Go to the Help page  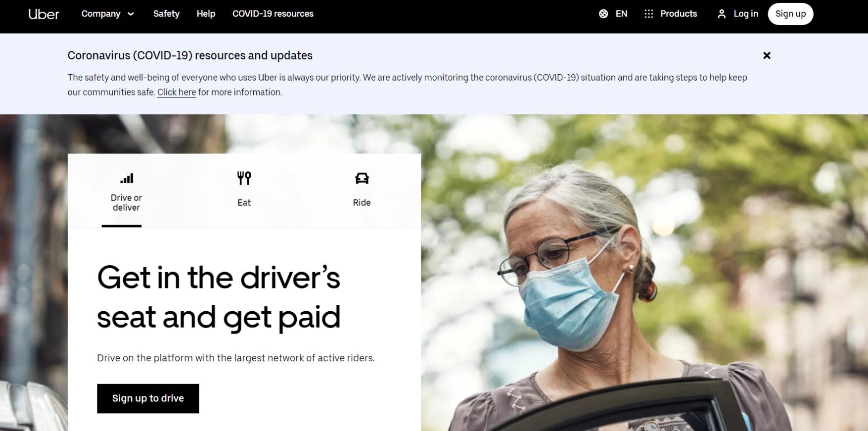pyautogui.click(x=206, y=14)
